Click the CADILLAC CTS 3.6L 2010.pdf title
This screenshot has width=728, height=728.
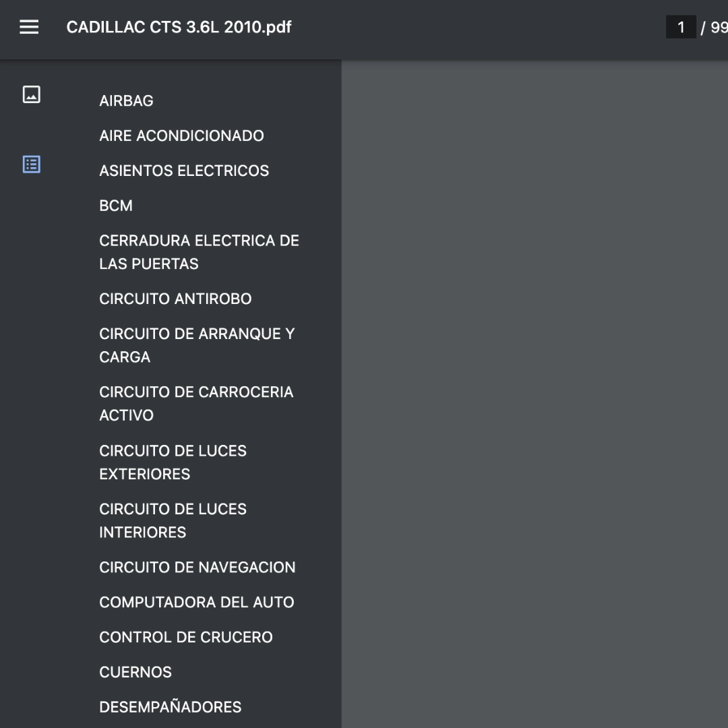point(179,27)
